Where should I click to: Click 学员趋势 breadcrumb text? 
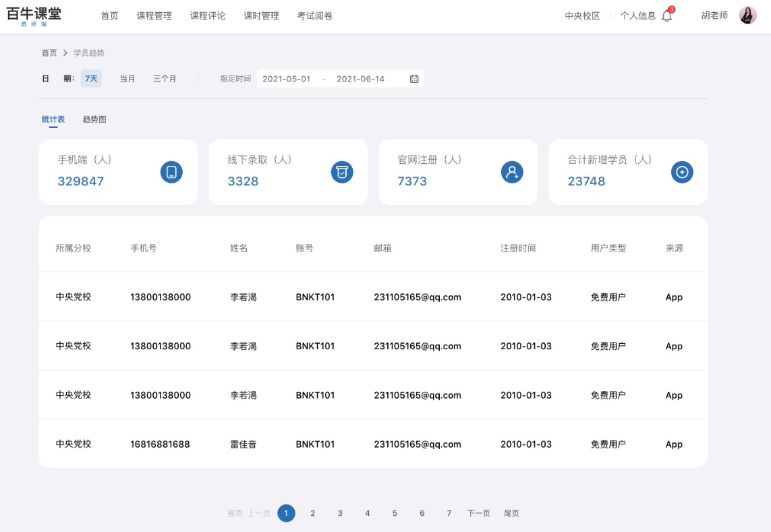pyautogui.click(x=89, y=53)
